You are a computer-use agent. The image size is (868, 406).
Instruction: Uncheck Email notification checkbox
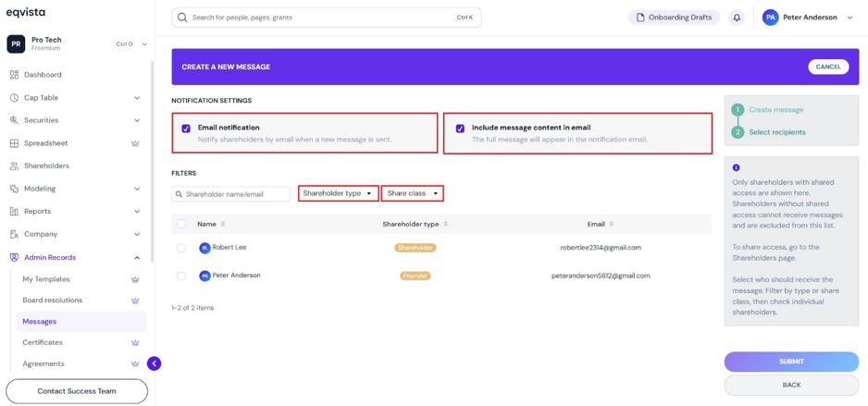187,129
